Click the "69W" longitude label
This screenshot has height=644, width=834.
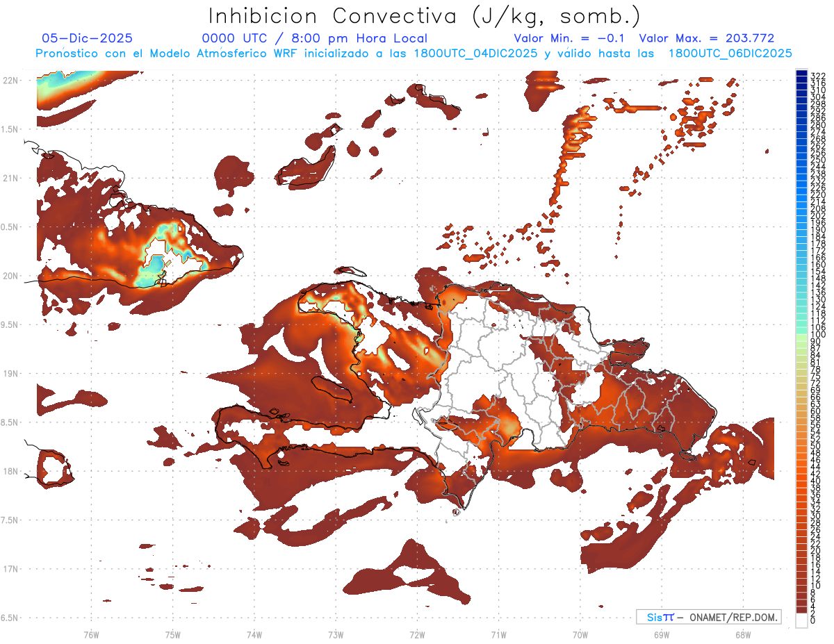point(661,634)
